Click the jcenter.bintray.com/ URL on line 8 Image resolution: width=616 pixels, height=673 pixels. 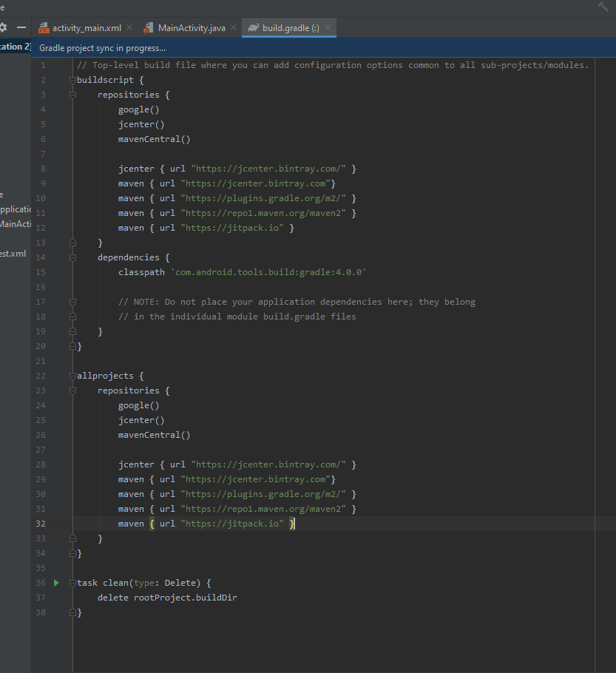pos(268,169)
